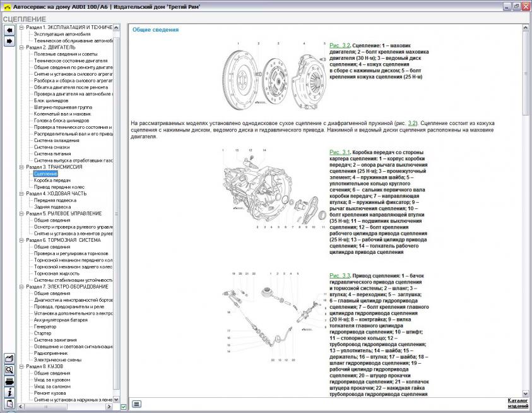The height and width of the screenshot is (413, 532).
Task: Click content pane scroll-up arrow
Action: (x=526, y=28)
